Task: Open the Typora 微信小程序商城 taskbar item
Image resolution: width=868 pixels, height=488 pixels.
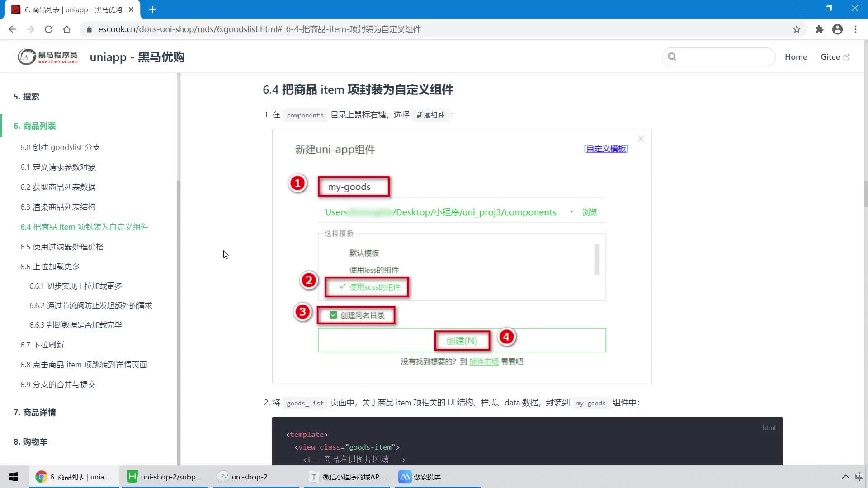Action: click(x=347, y=477)
